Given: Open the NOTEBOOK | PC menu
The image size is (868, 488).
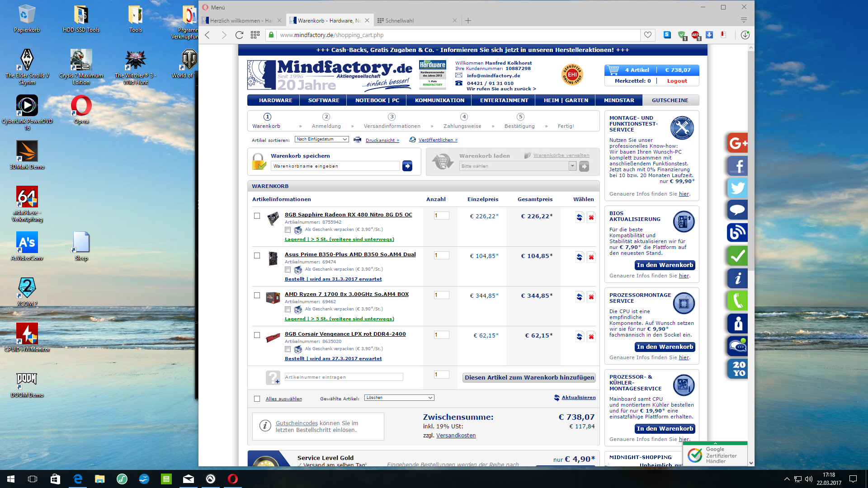Looking at the screenshot, I should tap(377, 100).
